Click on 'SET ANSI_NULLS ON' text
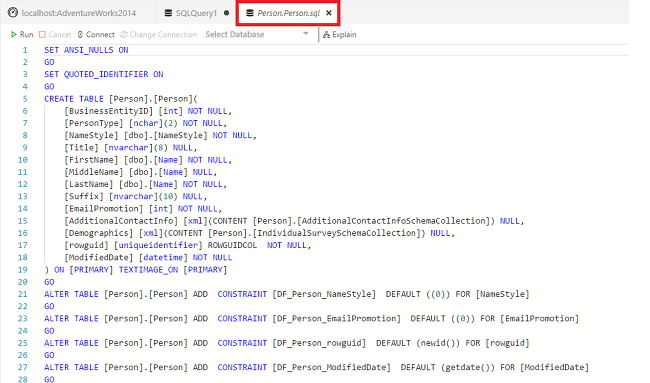 click(x=86, y=50)
